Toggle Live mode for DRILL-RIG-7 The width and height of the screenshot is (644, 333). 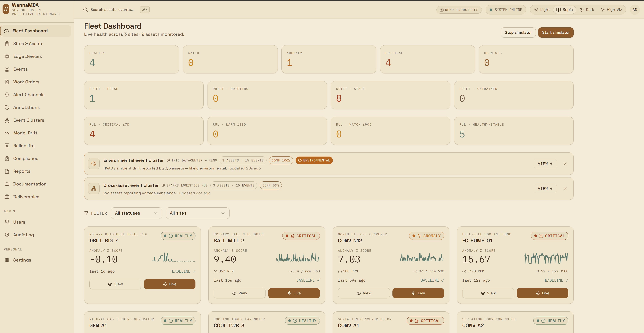coord(169,284)
